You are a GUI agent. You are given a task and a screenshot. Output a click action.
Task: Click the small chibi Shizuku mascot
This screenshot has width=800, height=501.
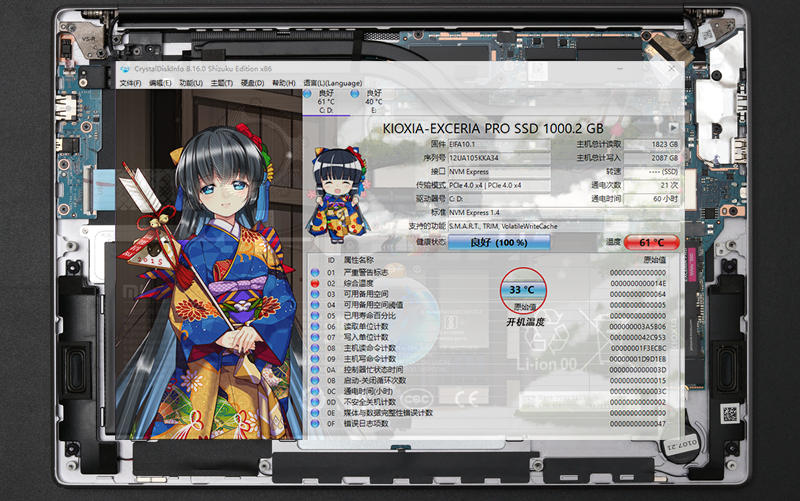[339, 194]
